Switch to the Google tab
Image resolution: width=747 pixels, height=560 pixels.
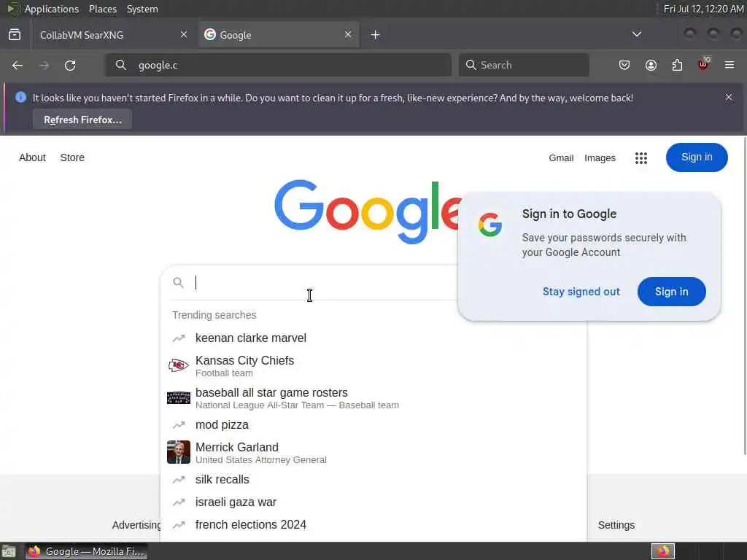[279, 35]
